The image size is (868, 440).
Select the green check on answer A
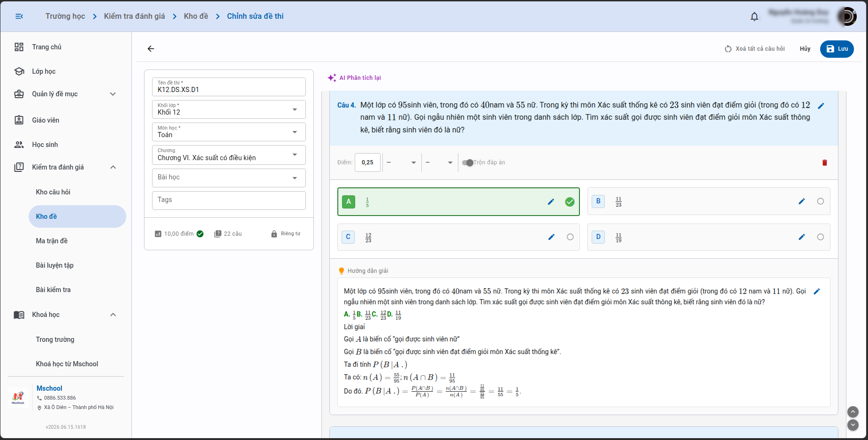coord(570,202)
